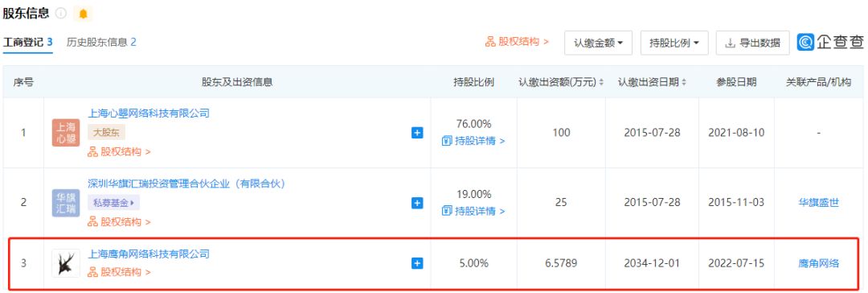Click the 持股比例 column header

pyautogui.click(x=473, y=82)
